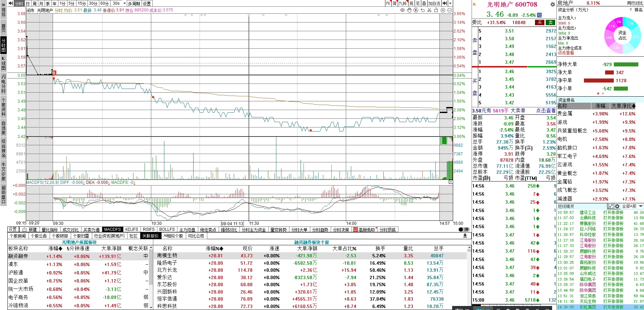Image resolution: width=644 pixels, height=310 pixels.
Task: Zoom in with the plus circle icon
Action: (x=443, y=10)
